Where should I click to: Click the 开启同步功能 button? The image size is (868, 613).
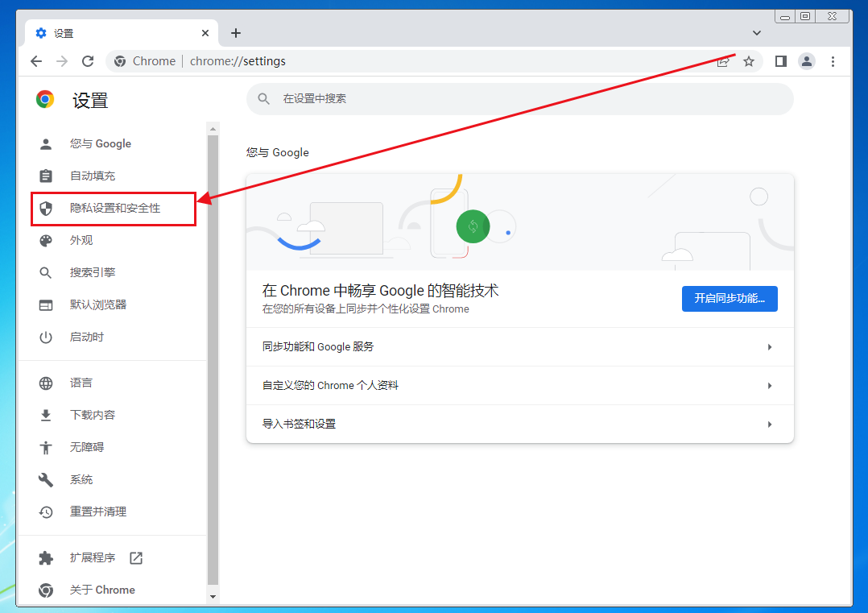pyautogui.click(x=729, y=299)
